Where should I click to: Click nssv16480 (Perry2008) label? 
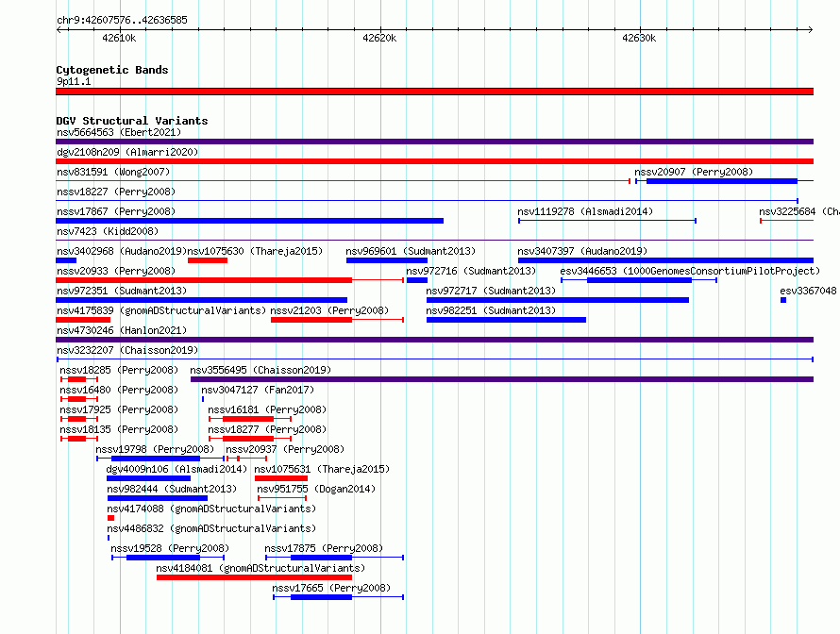119,390
